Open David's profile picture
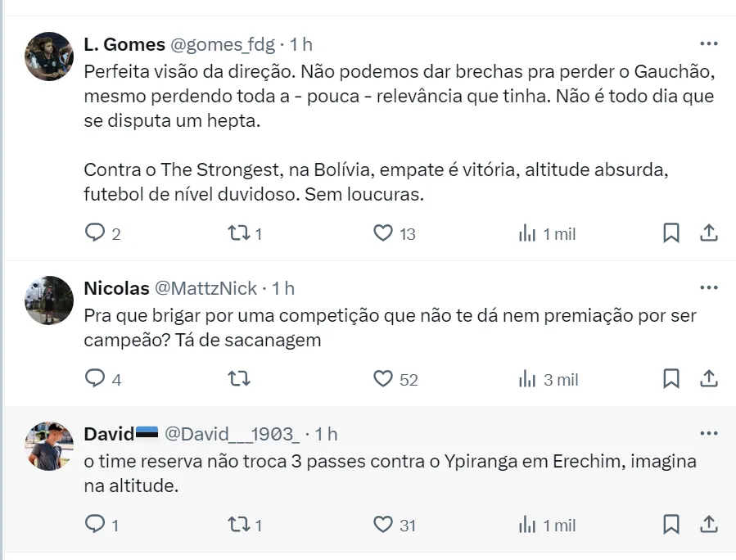 [50, 446]
